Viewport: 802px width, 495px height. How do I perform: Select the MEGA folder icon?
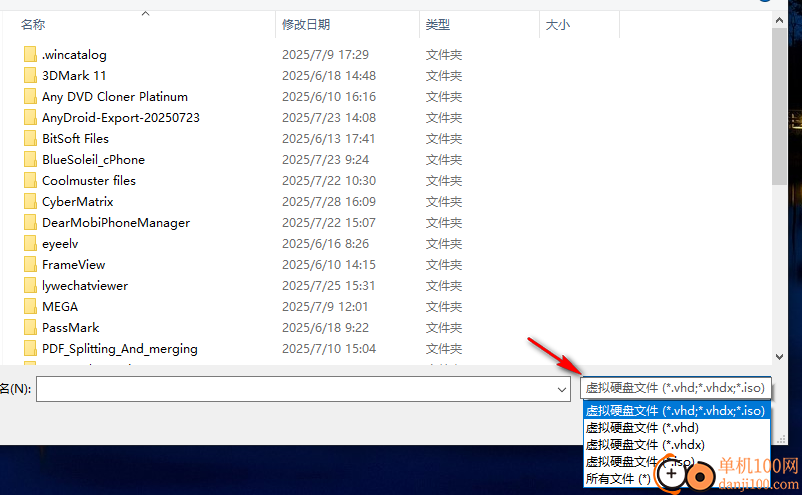coord(30,306)
